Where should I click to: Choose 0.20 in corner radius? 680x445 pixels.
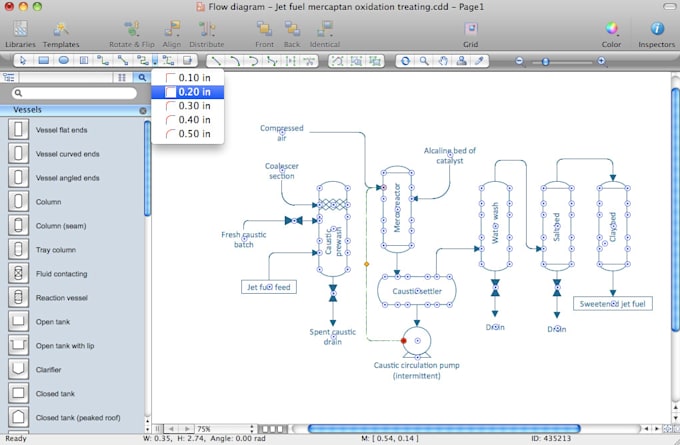[x=187, y=92]
